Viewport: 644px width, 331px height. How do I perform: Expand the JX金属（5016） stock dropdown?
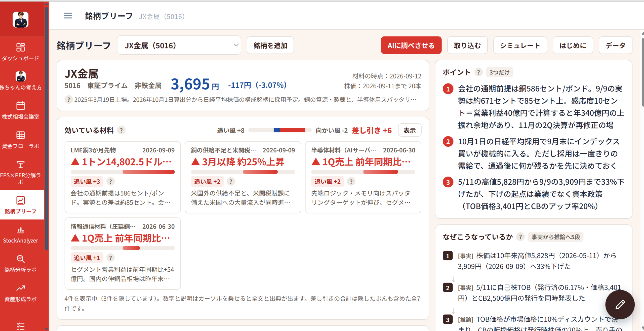(x=179, y=45)
